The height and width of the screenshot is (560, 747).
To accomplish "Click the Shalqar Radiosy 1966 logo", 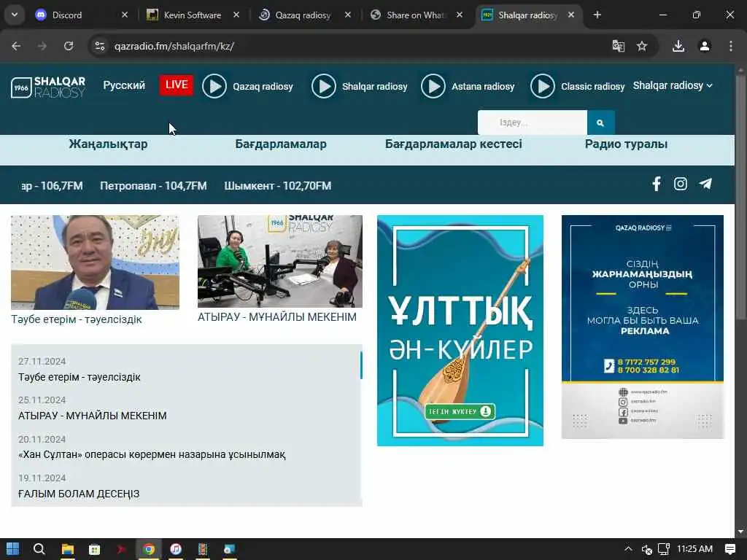I will tap(48, 87).
